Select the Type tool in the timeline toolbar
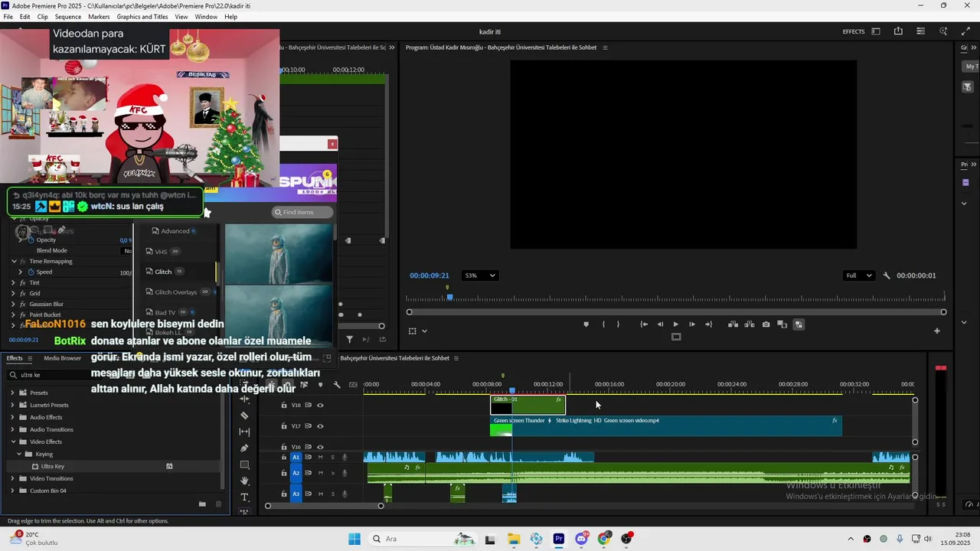 click(244, 497)
